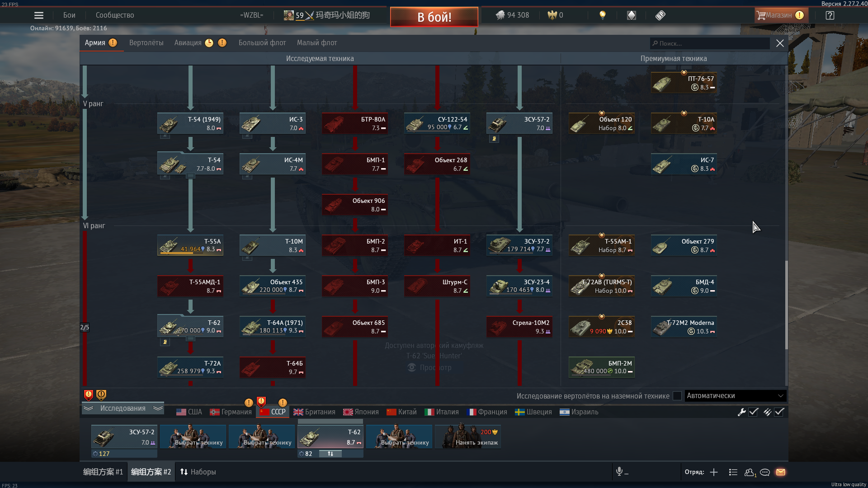The width and height of the screenshot is (868, 488).
Task: Switch to the Авиация tab
Action: point(188,43)
